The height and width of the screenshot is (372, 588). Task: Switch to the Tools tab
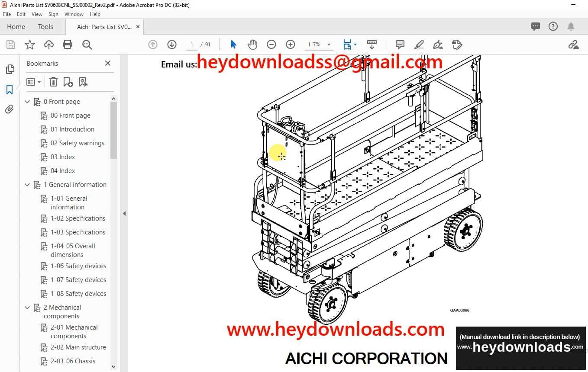pyautogui.click(x=45, y=27)
